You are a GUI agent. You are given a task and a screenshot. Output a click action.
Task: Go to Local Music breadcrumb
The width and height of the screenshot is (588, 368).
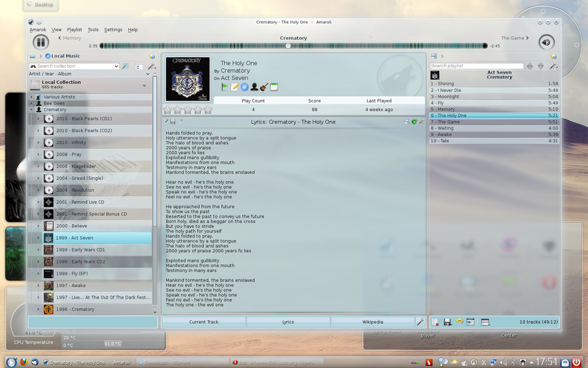pos(62,56)
